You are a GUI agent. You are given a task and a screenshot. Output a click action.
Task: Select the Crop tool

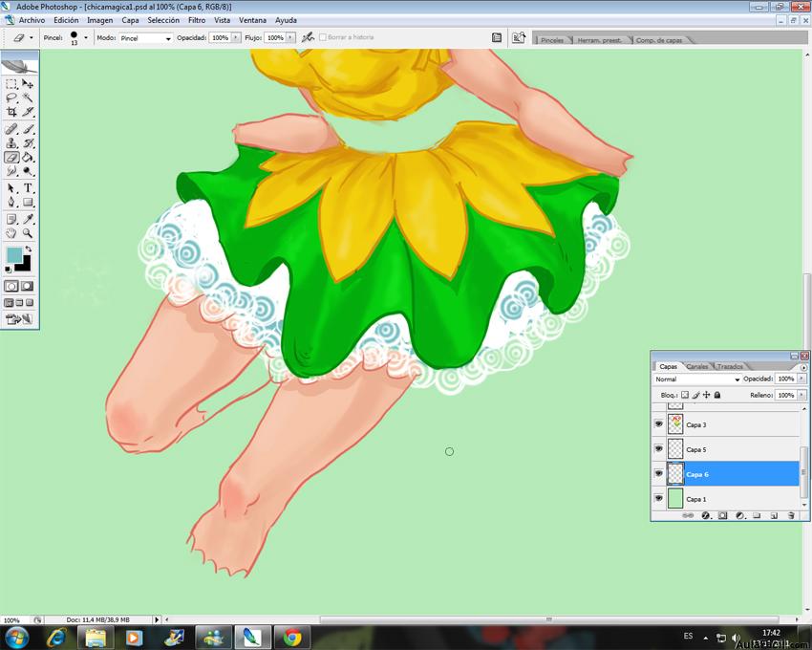coord(11,112)
